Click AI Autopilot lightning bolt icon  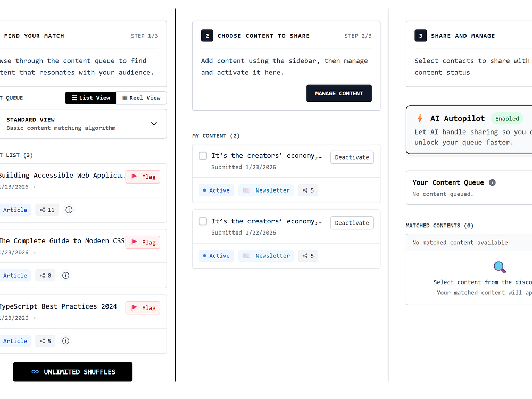click(x=420, y=119)
